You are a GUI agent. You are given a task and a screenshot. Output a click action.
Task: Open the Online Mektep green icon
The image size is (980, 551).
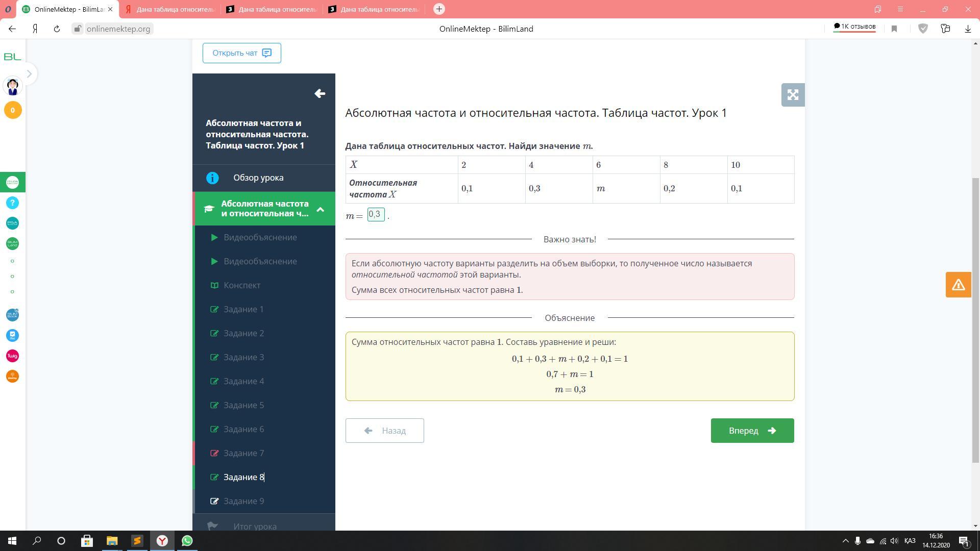click(x=13, y=182)
